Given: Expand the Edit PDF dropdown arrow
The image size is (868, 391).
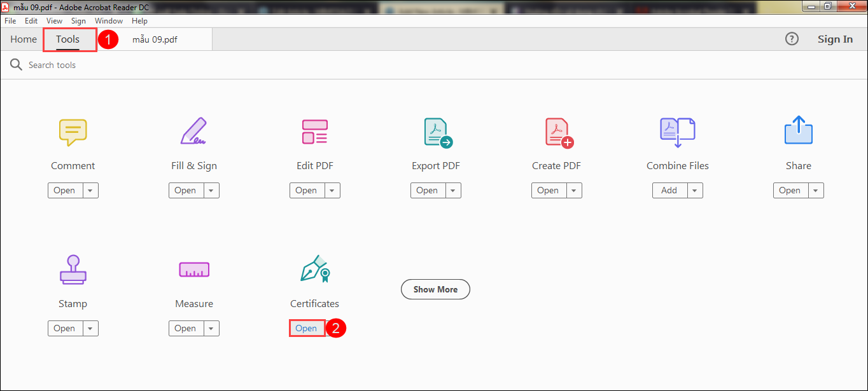Looking at the screenshot, I should click(x=332, y=190).
